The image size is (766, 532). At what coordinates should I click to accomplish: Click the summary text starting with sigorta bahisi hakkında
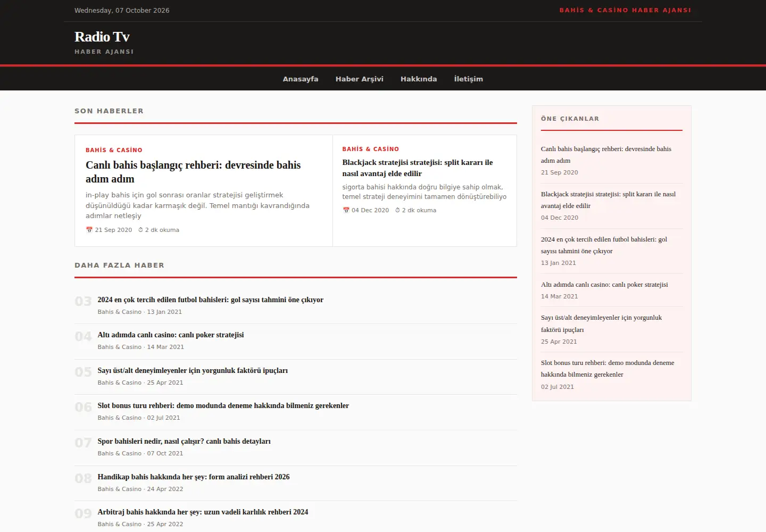pos(424,192)
